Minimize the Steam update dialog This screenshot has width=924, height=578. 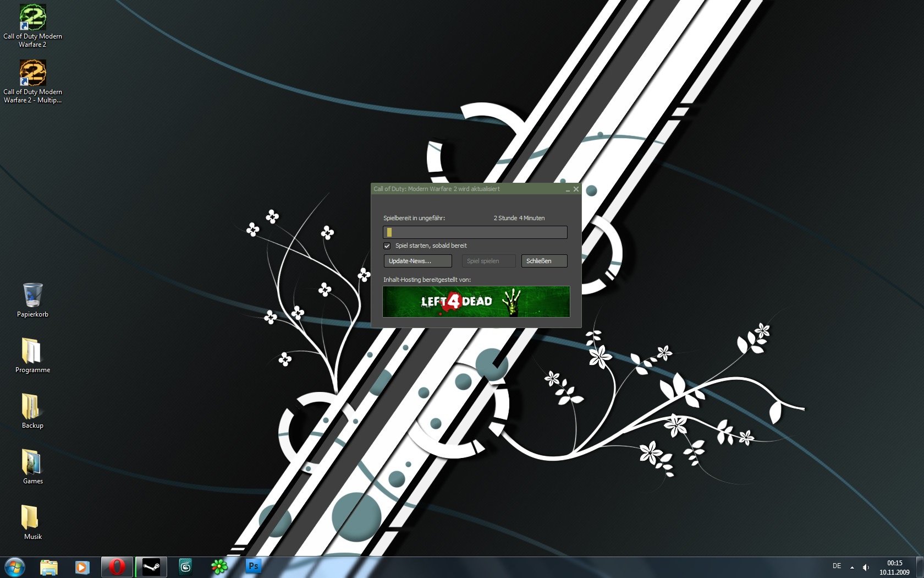[568, 189]
